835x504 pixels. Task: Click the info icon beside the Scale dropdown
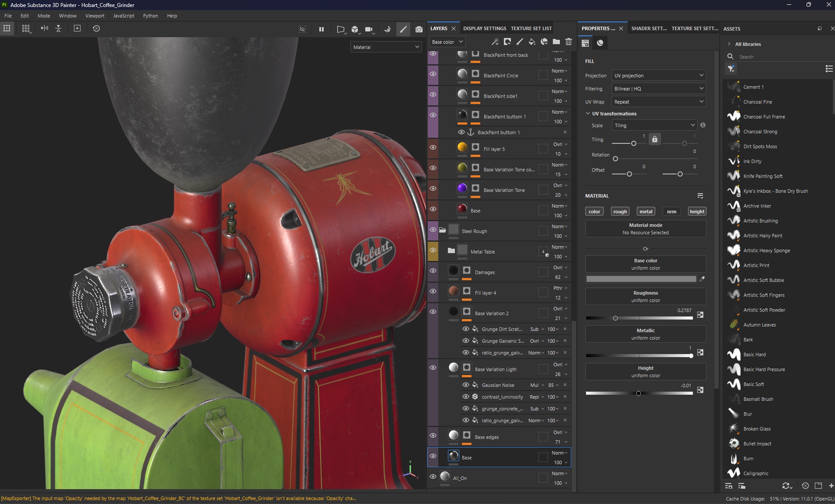pos(703,125)
